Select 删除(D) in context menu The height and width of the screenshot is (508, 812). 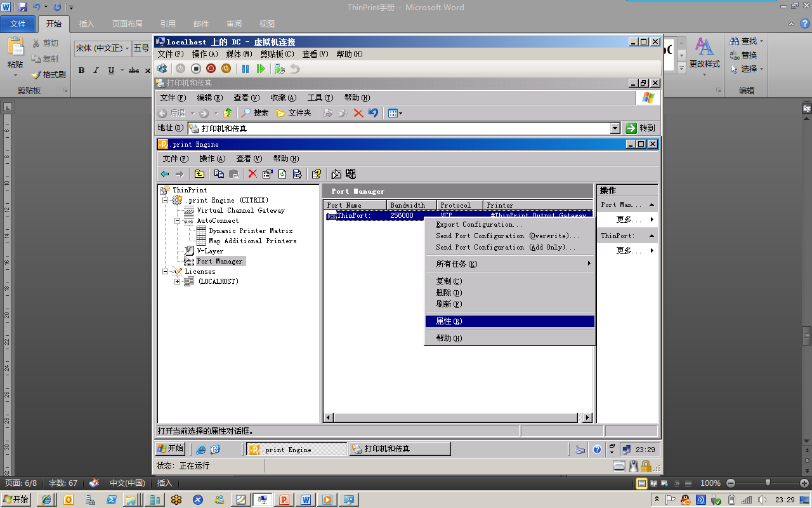[x=510, y=292]
